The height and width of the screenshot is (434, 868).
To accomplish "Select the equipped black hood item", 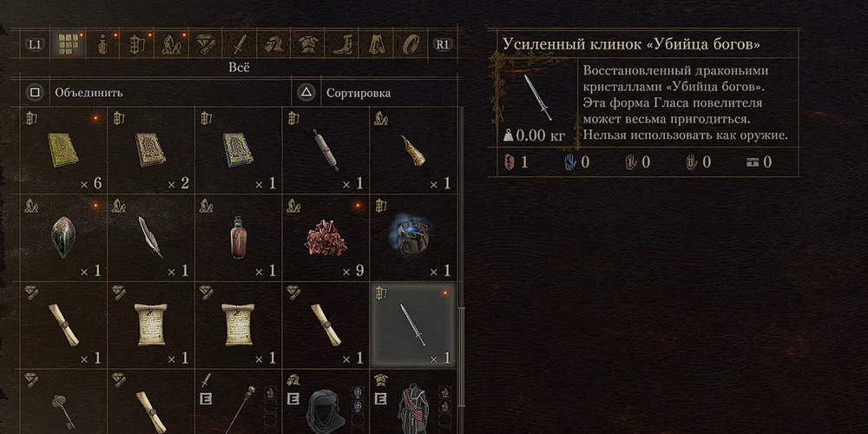I will [x=326, y=403].
